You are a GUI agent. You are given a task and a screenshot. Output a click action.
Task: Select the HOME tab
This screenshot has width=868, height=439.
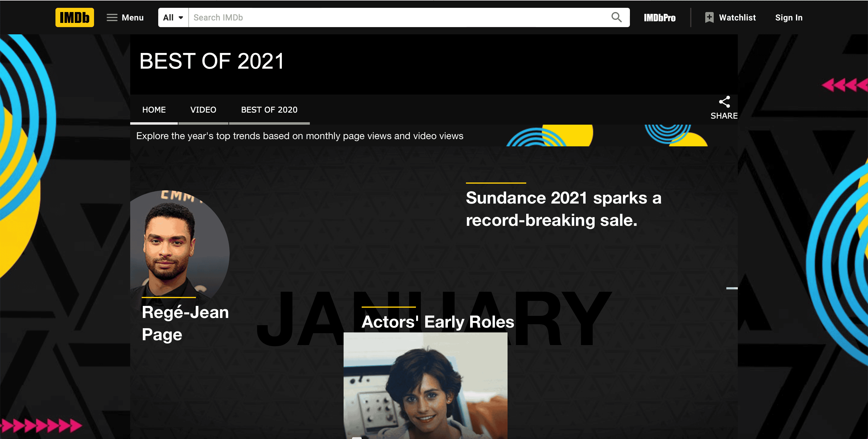154,110
